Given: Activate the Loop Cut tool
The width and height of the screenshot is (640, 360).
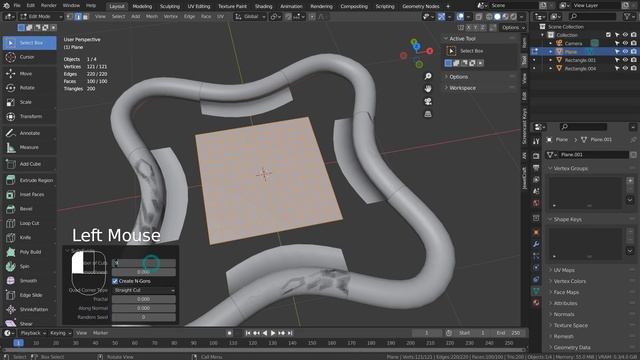Looking at the screenshot, I should pyautogui.click(x=29, y=223).
